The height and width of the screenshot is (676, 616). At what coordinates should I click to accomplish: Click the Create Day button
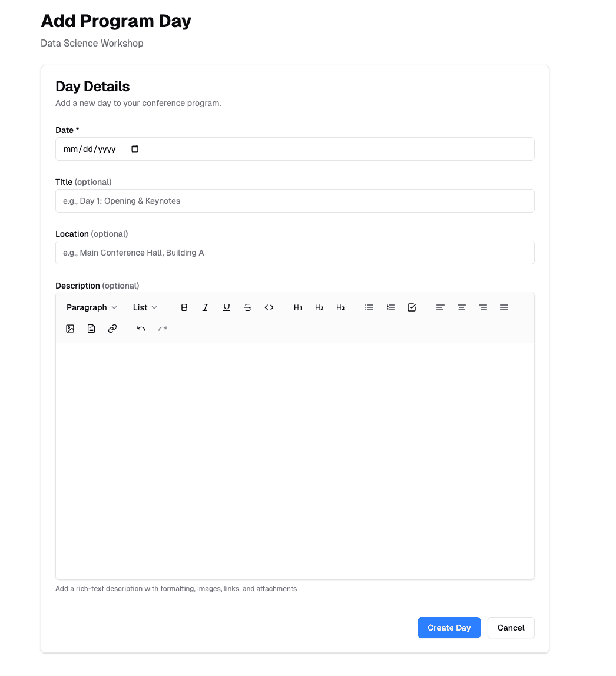pos(449,628)
